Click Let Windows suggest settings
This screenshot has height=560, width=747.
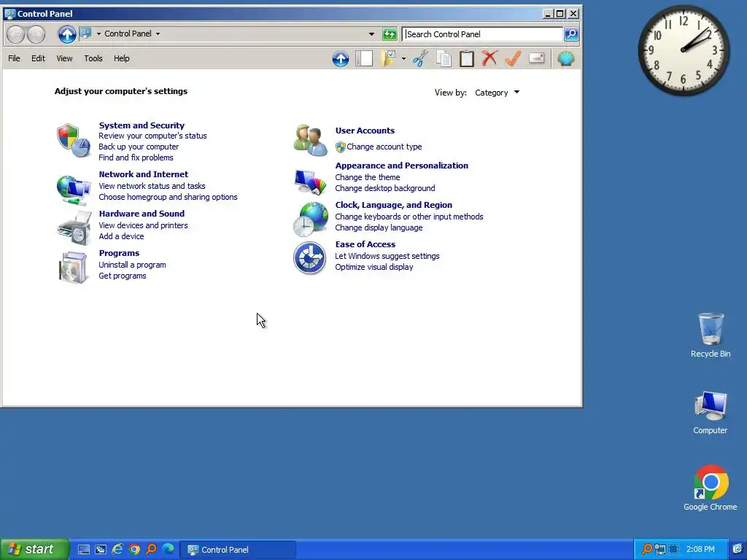tap(387, 256)
